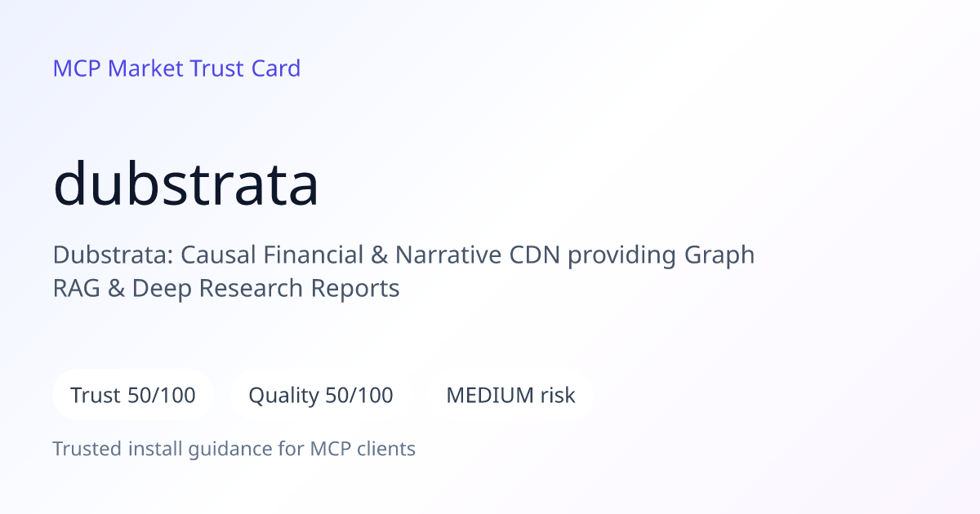980x514 pixels.
Task: Click the word providing in the description
Action: [x=622, y=256]
